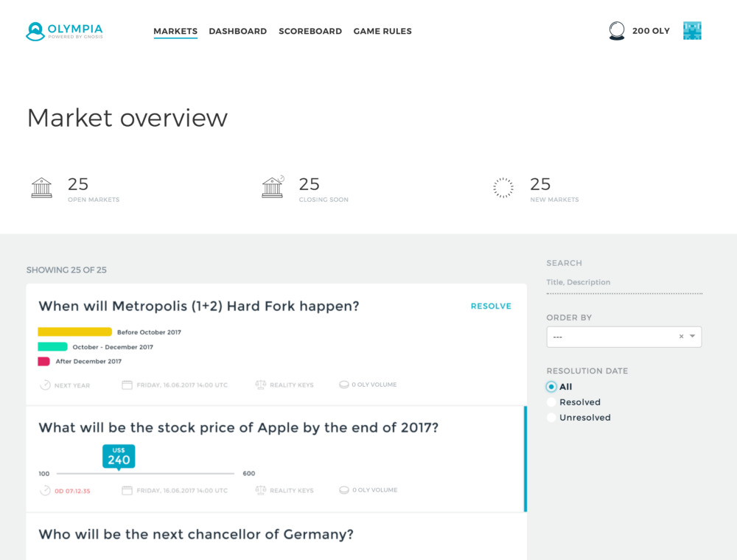737x560 pixels.
Task: Click the Olympia logo icon
Action: [35, 31]
